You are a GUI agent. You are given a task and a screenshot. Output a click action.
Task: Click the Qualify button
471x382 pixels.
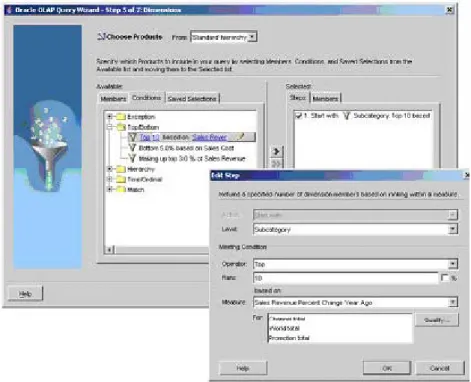click(437, 320)
